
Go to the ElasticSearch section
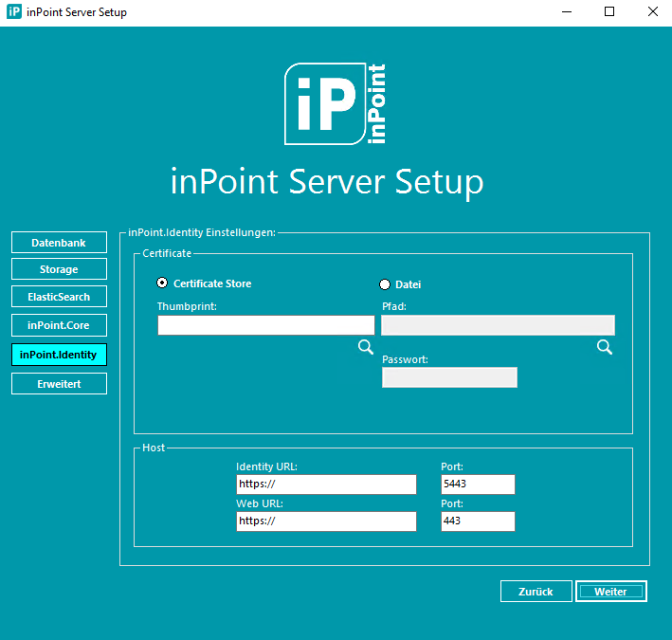click(59, 297)
